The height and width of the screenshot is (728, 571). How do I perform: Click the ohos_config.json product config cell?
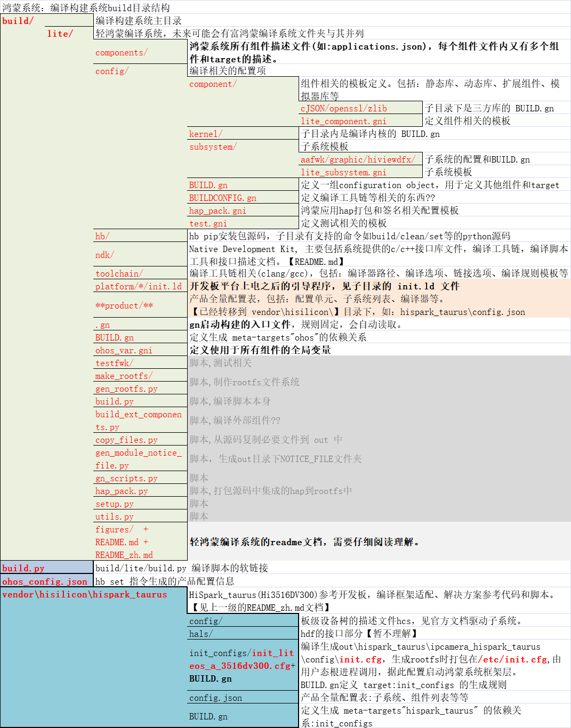coord(45,581)
